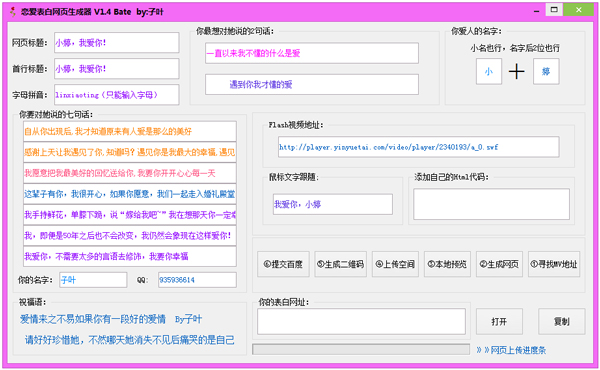This screenshot has width=600, height=370.
Task: Click the ⑥提交百度 button
Action: [x=283, y=264]
